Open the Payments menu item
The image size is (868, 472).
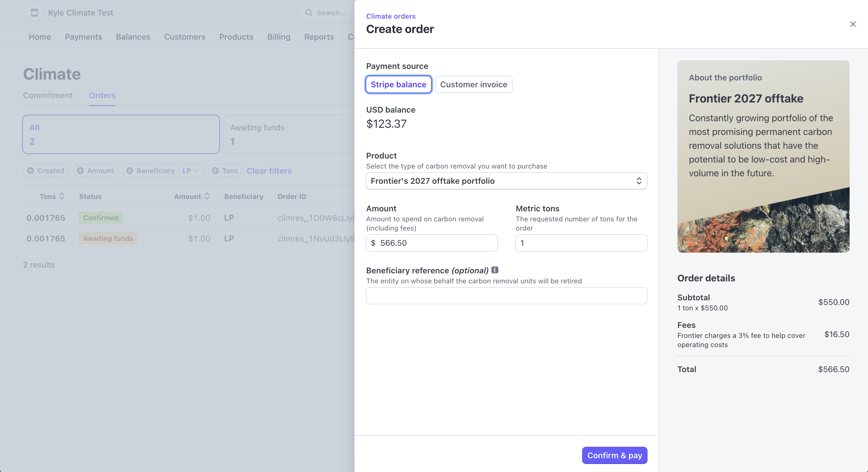pos(83,37)
